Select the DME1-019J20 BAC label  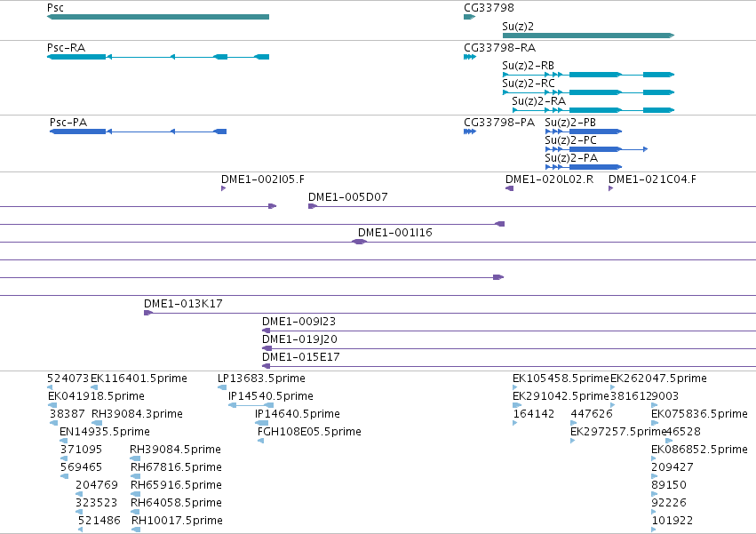click(299, 339)
